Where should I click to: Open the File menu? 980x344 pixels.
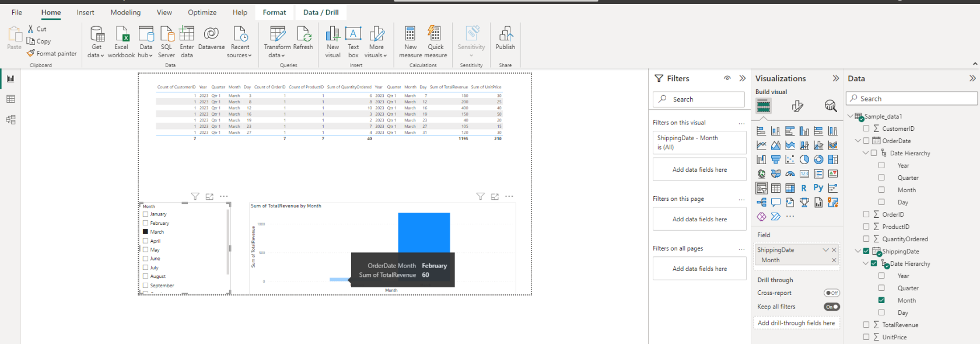tap(17, 12)
